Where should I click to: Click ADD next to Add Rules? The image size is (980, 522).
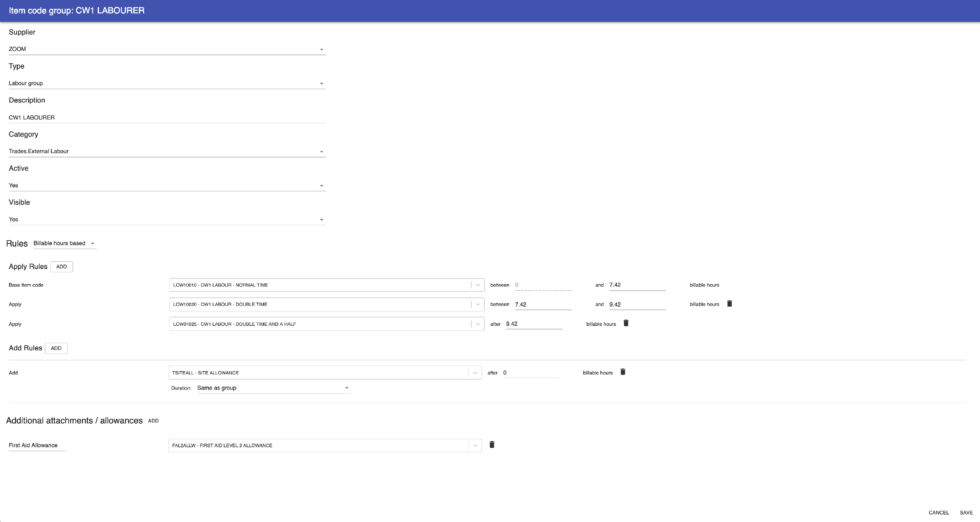[x=56, y=348]
